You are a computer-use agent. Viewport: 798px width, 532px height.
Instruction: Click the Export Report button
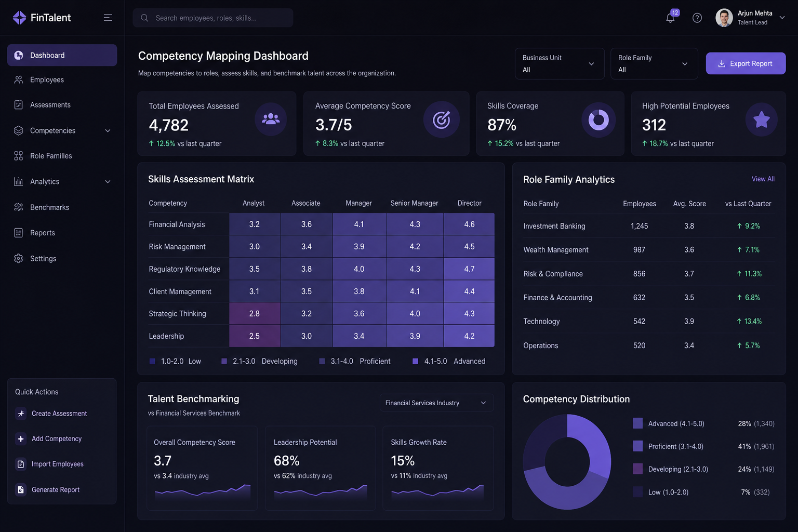[746, 63]
